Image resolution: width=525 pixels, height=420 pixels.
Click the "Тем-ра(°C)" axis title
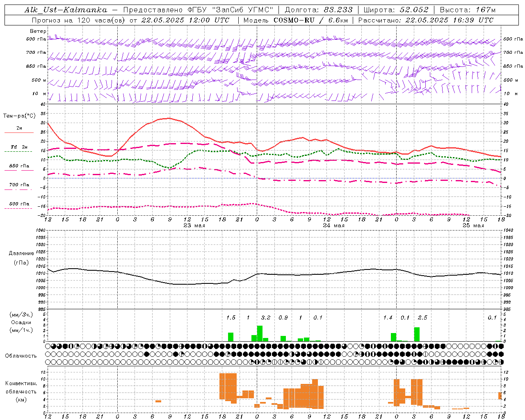click(19, 116)
